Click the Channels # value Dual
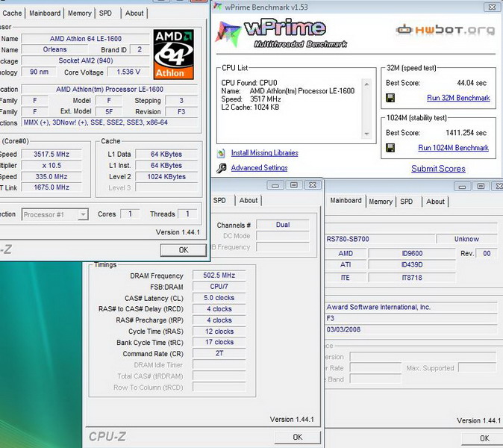Image resolution: width=503 pixels, height=448 pixels. coord(283,225)
